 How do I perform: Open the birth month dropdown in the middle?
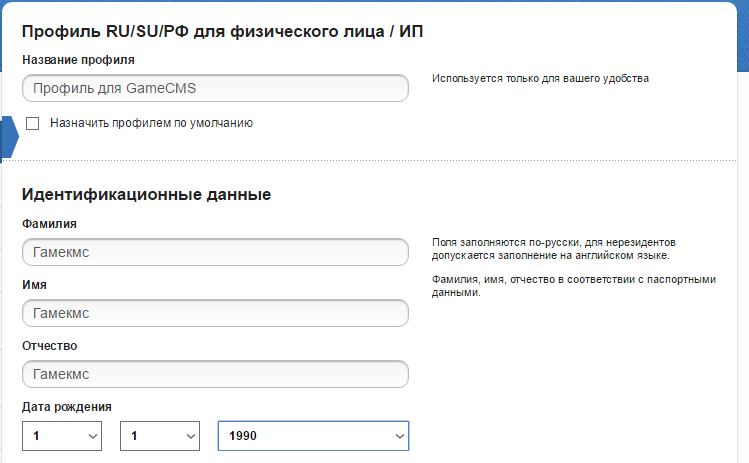tap(160, 436)
